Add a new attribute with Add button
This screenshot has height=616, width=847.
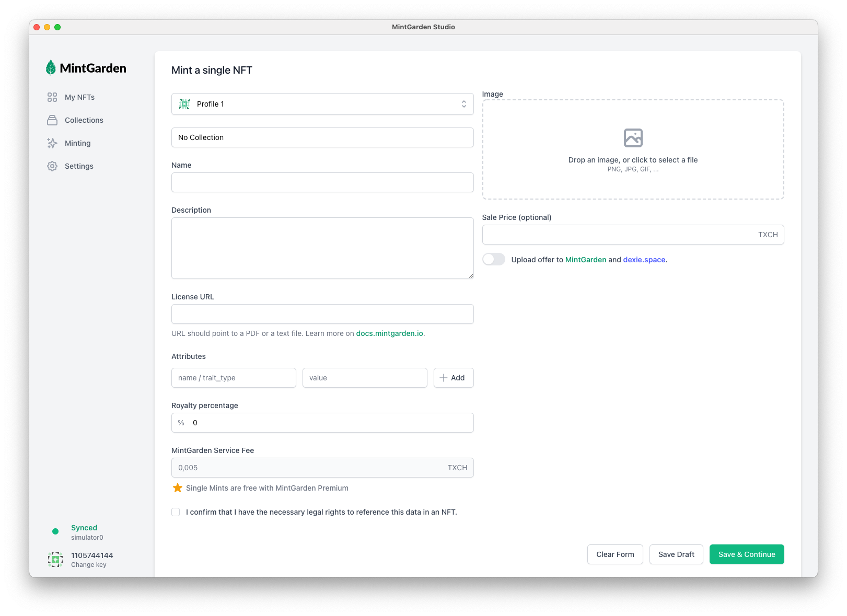(x=453, y=378)
